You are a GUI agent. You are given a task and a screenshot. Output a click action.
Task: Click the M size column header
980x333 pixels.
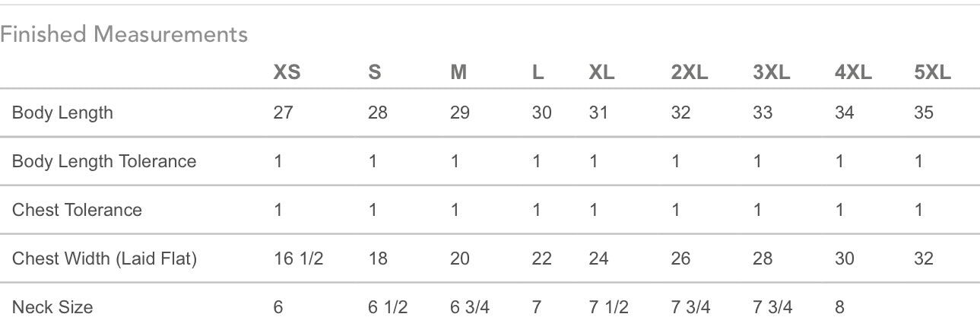click(x=458, y=73)
